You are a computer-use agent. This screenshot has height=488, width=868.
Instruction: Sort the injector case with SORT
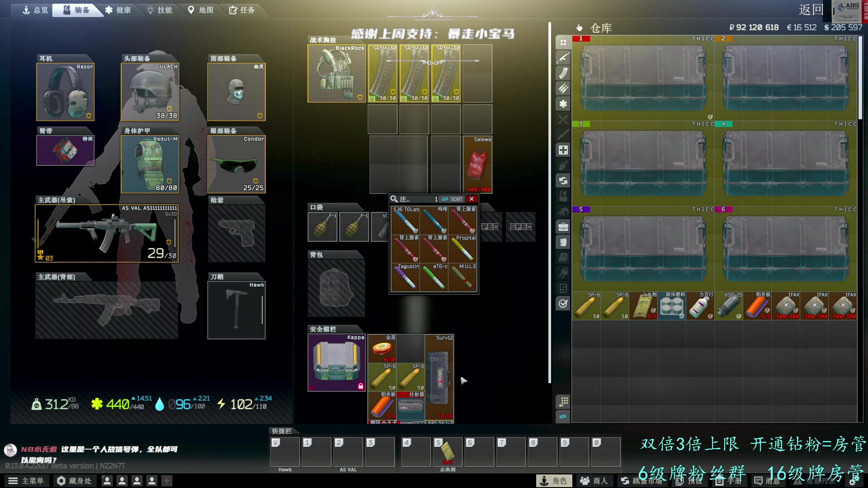[x=453, y=199]
